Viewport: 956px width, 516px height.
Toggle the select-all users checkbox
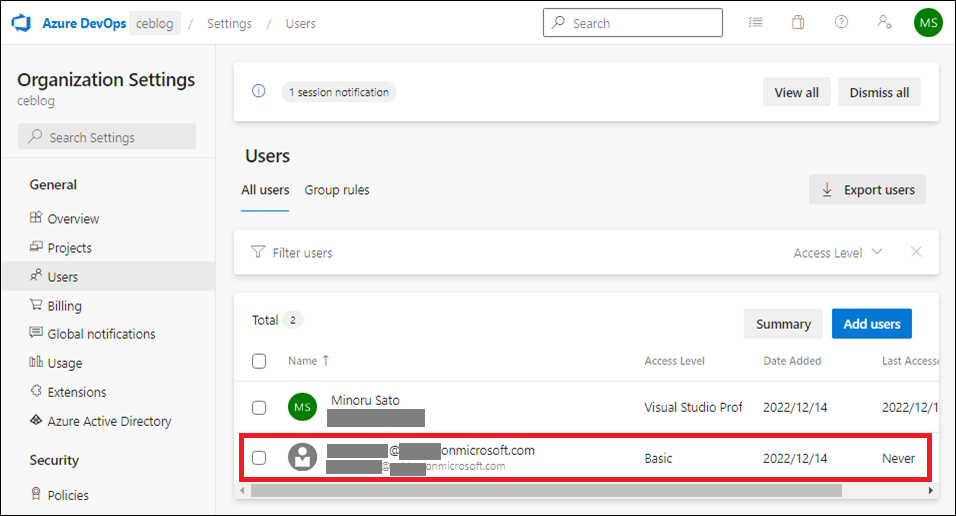point(259,361)
